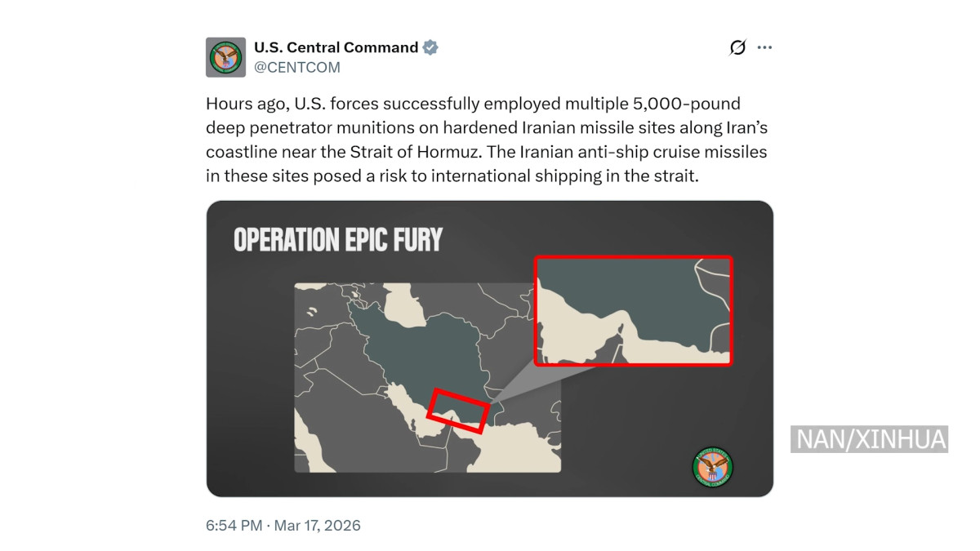Open the three-dot more options menu
The width and height of the screenshot is (980, 551).
coord(764,47)
